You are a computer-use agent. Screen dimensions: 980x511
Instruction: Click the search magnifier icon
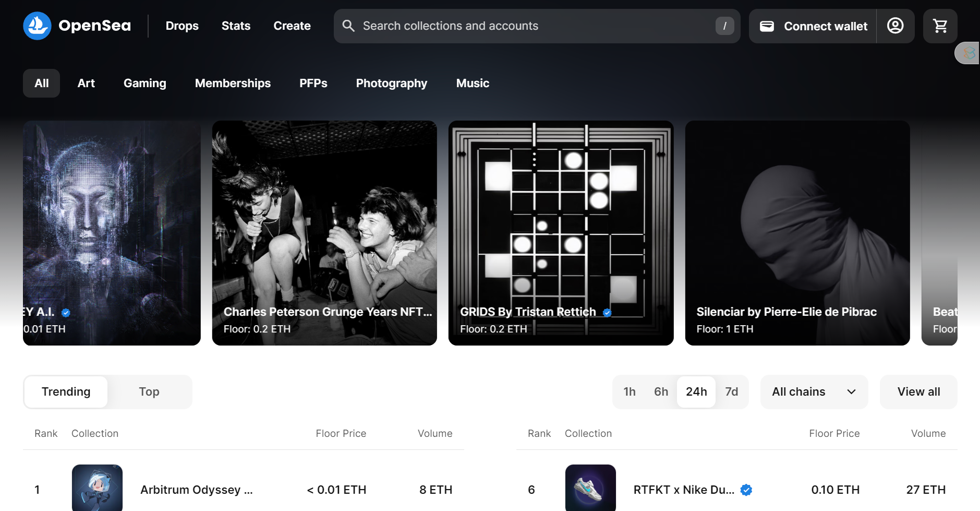(348, 26)
